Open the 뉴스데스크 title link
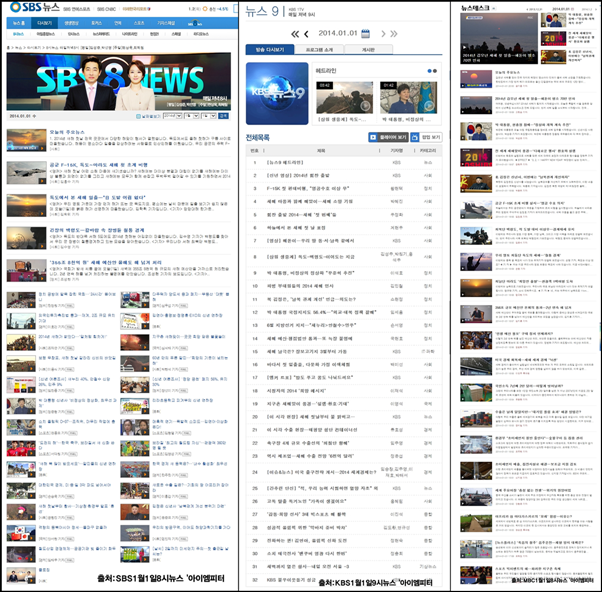This screenshot has width=602, height=592. (477, 8)
